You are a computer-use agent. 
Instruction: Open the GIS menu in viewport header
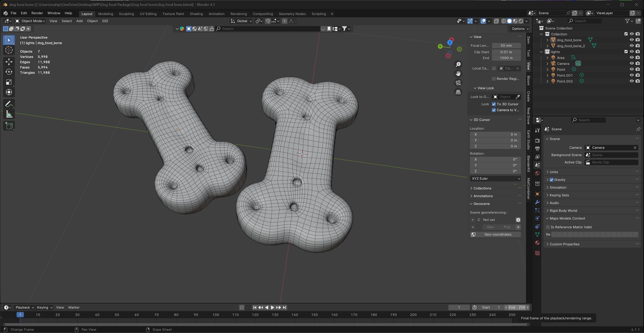click(105, 21)
